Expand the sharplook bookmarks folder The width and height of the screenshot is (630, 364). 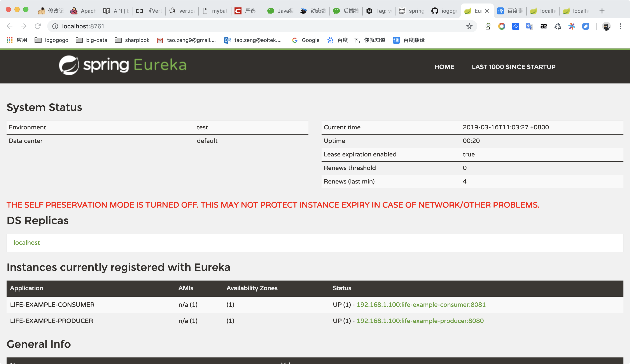pos(132,40)
